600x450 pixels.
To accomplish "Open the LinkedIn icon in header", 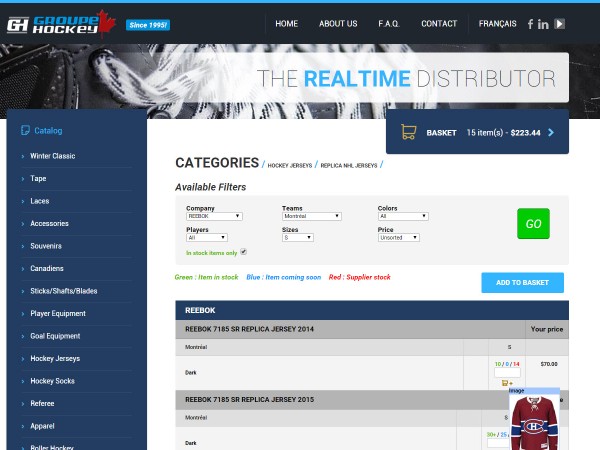I will (543, 24).
